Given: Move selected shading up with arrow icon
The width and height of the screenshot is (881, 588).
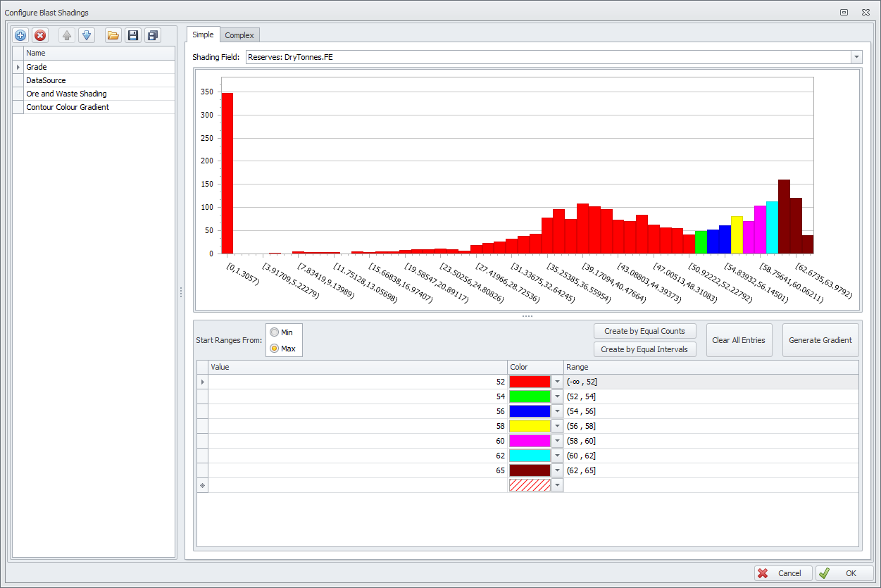Looking at the screenshot, I should pyautogui.click(x=67, y=35).
